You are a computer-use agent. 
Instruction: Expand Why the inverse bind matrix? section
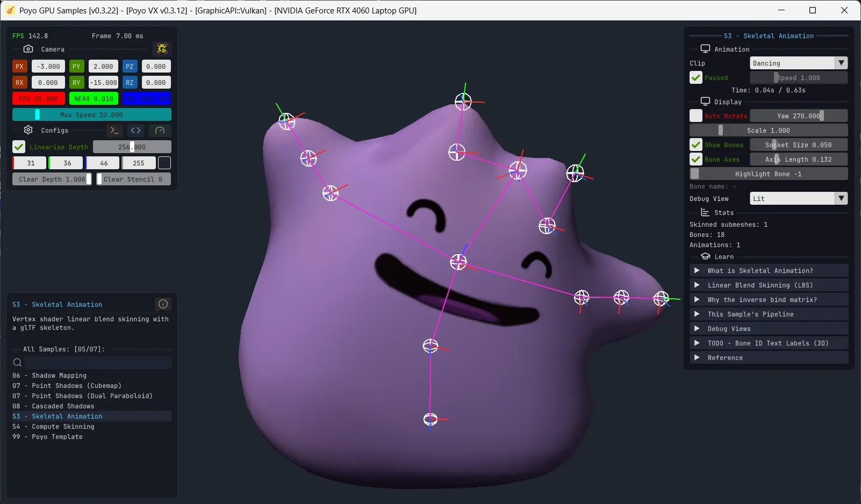[769, 299]
